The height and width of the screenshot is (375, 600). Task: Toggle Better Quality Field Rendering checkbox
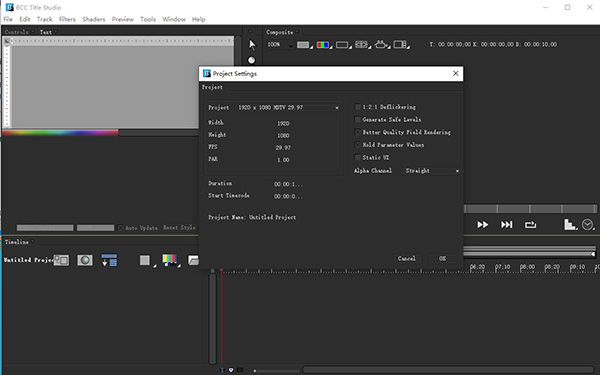[x=358, y=132]
